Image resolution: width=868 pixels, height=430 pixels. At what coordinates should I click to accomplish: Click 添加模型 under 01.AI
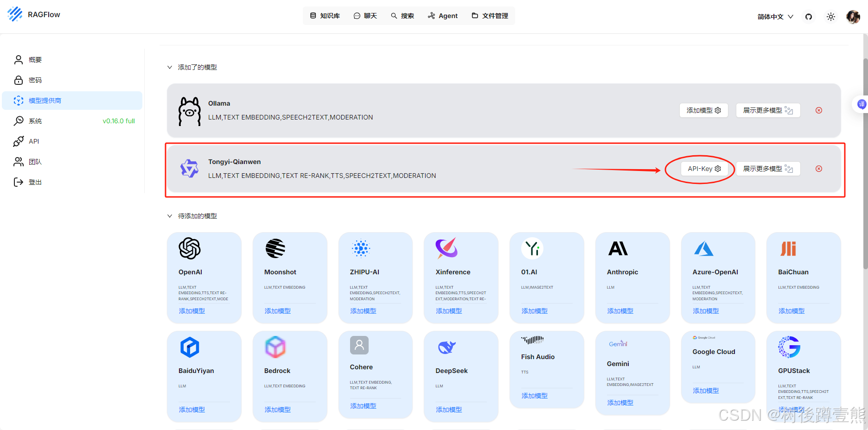tap(535, 311)
